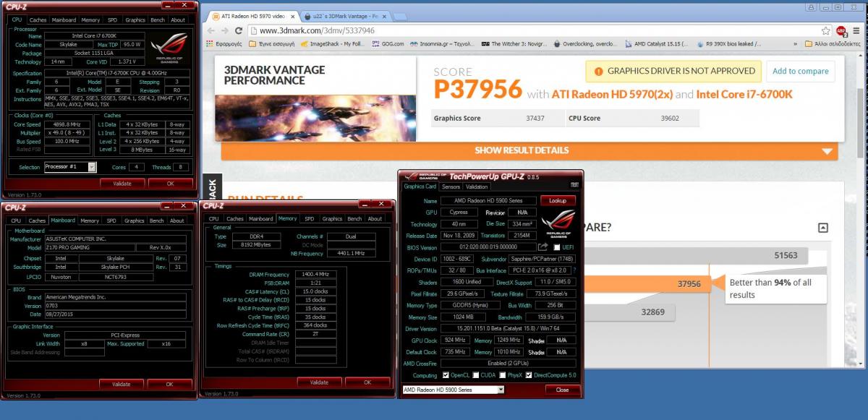Viewport: 868px width, 420px height.
Task: Click the warning icon in driver not approved banner
Action: 597,71
